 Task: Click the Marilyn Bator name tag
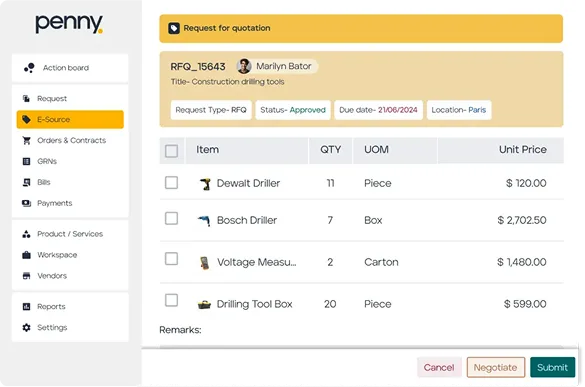(x=277, y=66)
